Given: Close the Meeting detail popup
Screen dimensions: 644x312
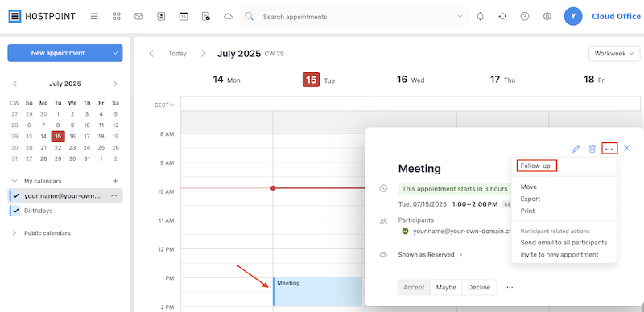Looking at the screenshot, I should coord(626,148).
